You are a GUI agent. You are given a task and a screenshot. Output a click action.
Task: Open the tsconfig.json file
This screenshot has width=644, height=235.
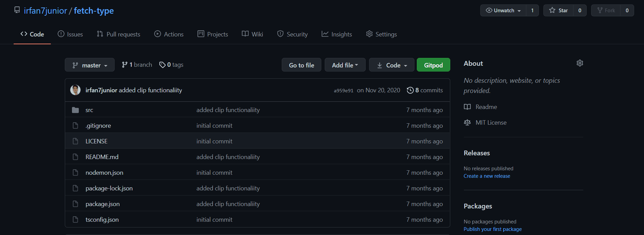(102, 220)
